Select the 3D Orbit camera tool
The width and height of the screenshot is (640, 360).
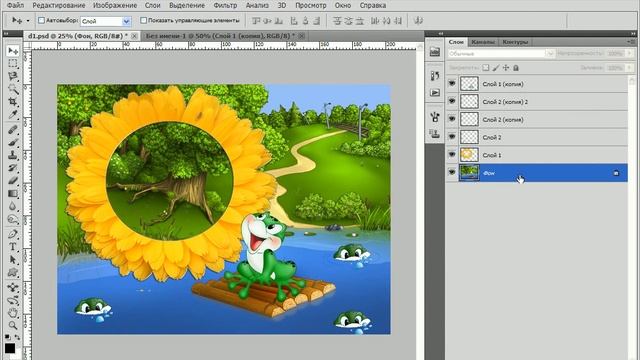tap(13, 300)
